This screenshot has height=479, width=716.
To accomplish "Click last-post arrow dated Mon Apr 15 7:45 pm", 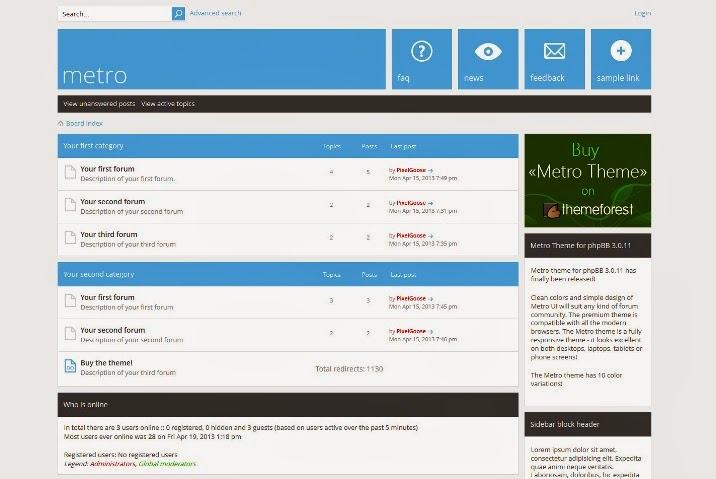I will pos(431,299).
